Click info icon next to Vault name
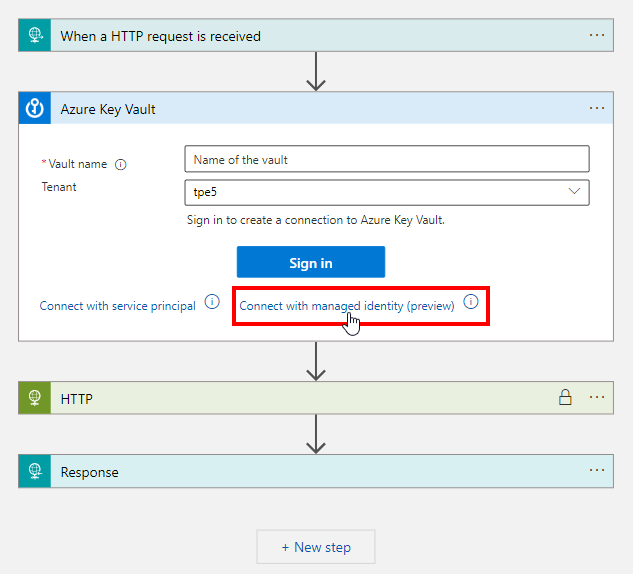Viewport: 633px width, 574px height. pos(121,164)
